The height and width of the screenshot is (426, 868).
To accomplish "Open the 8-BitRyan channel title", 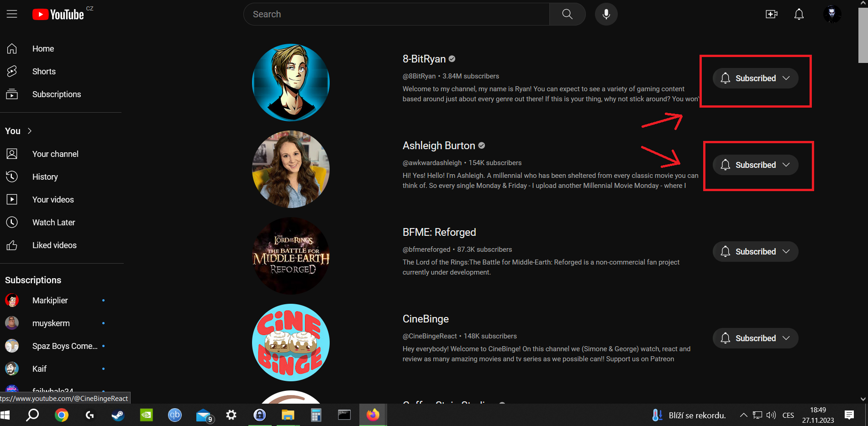I will tap(424, 59).
